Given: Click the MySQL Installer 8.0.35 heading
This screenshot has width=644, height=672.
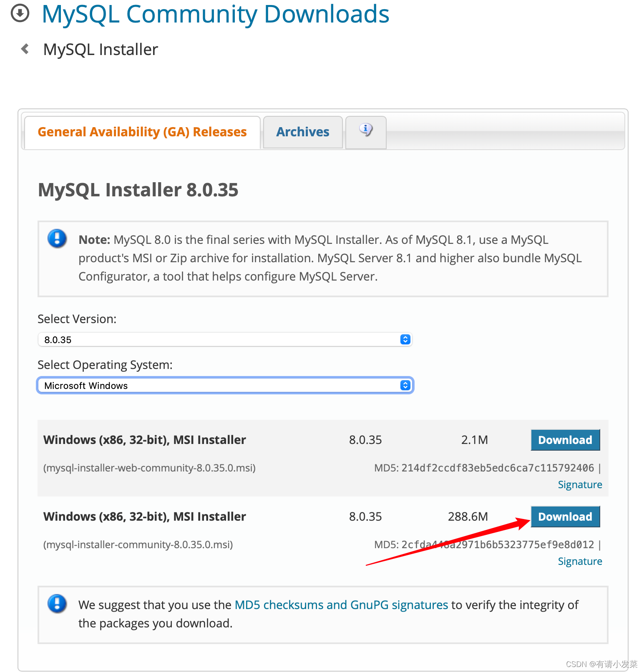Looking at the screenshot, I should pos(138,190).
